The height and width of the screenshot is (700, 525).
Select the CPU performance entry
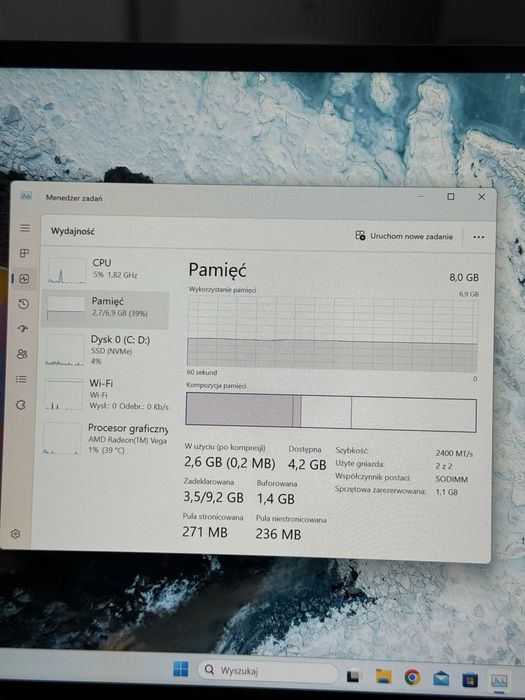(107, 270)
